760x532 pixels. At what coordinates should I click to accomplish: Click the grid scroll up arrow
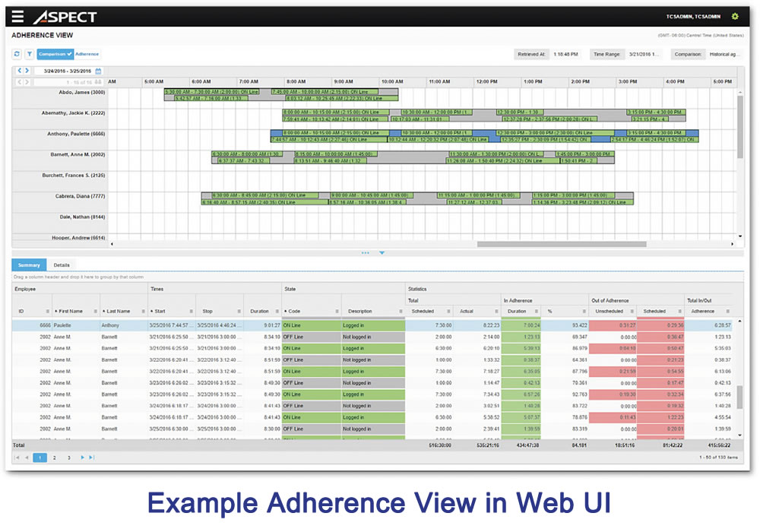740,321
